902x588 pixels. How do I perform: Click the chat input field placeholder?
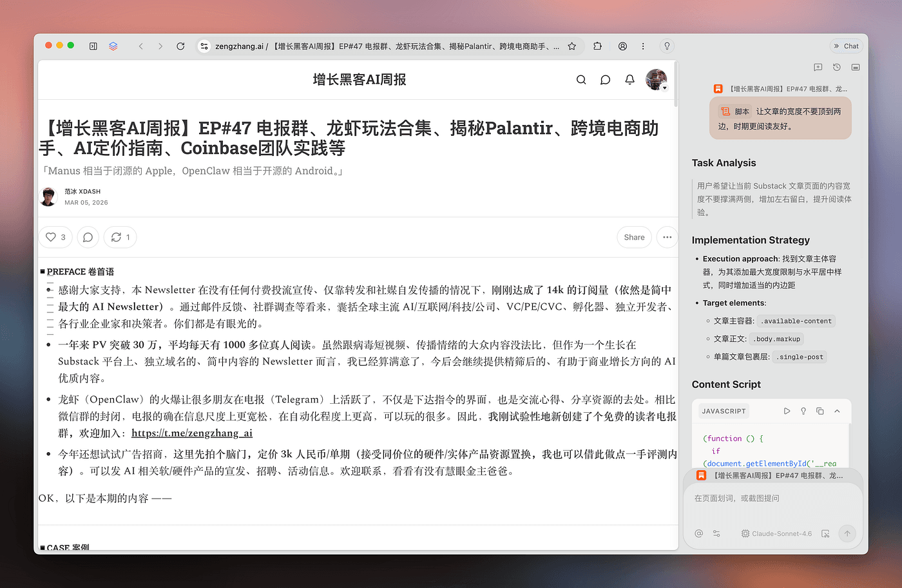click(x=736, y=498)
